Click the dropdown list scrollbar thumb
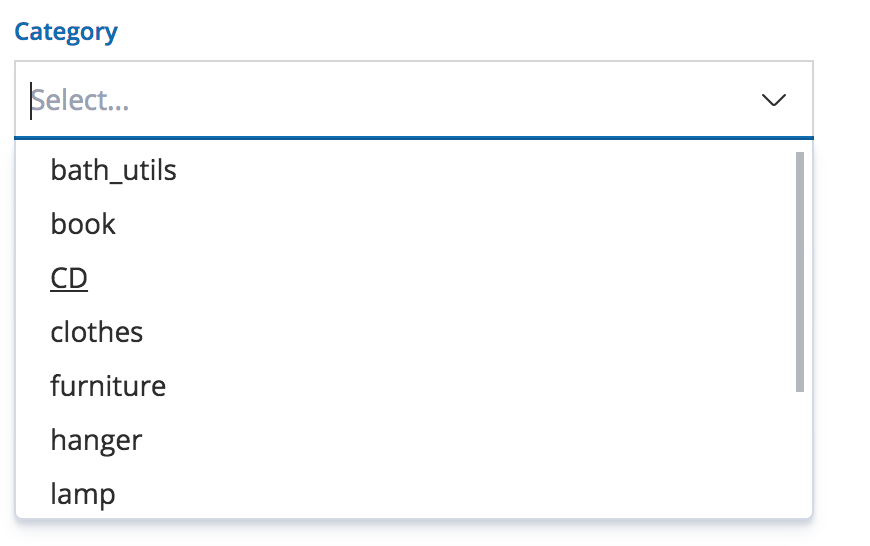Screen dimensions: 870x546 pyautogui.click(x=799, y=270)
